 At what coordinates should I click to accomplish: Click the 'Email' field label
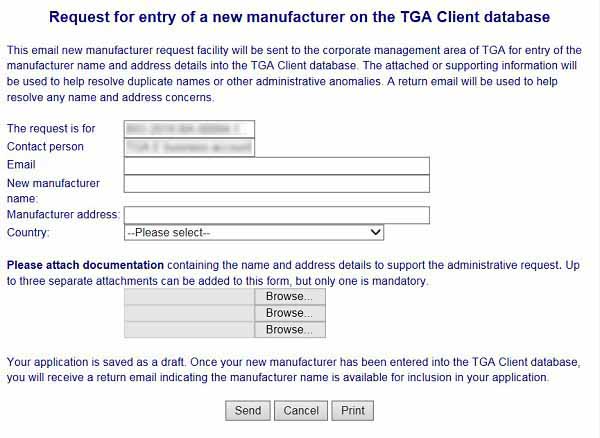[21, 165]
